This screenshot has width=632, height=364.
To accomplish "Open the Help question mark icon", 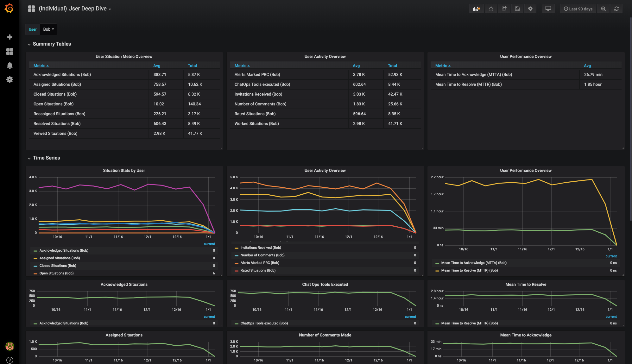I will [10, 360].
